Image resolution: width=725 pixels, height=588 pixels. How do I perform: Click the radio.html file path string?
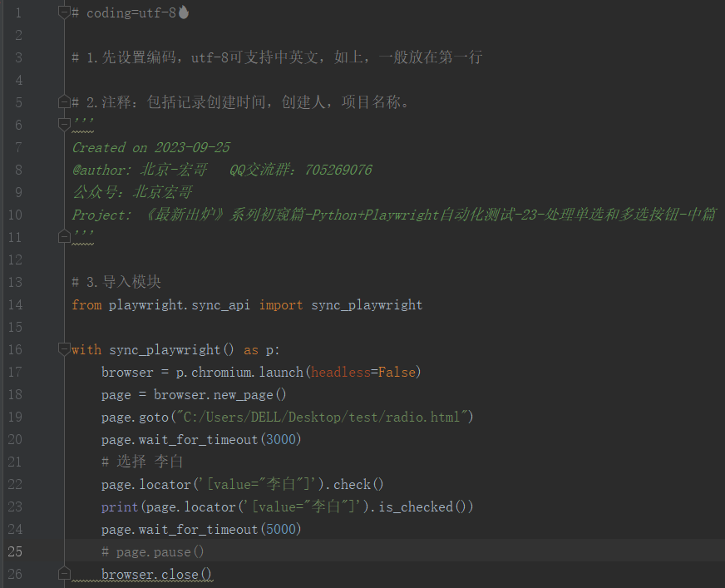coord(322,418)
